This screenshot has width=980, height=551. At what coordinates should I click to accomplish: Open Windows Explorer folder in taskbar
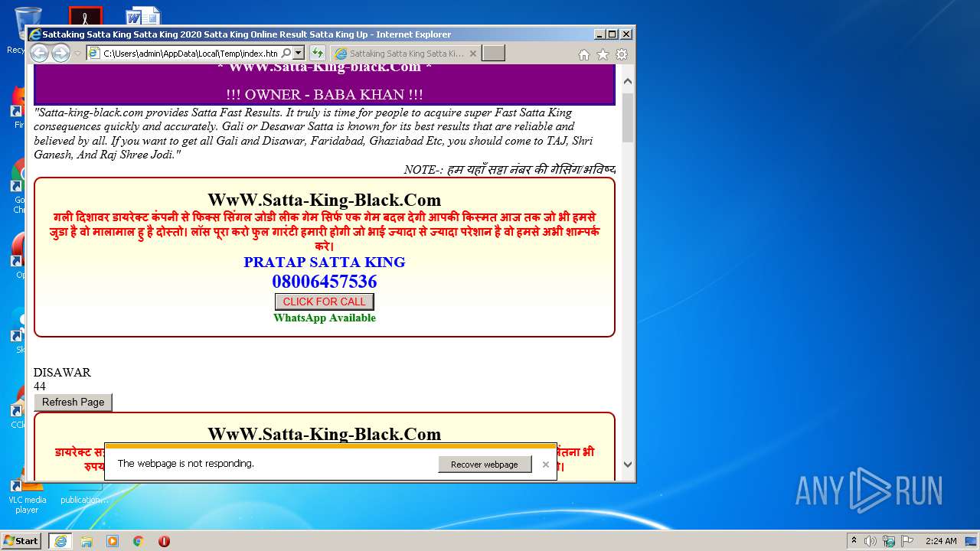[87, 541]
